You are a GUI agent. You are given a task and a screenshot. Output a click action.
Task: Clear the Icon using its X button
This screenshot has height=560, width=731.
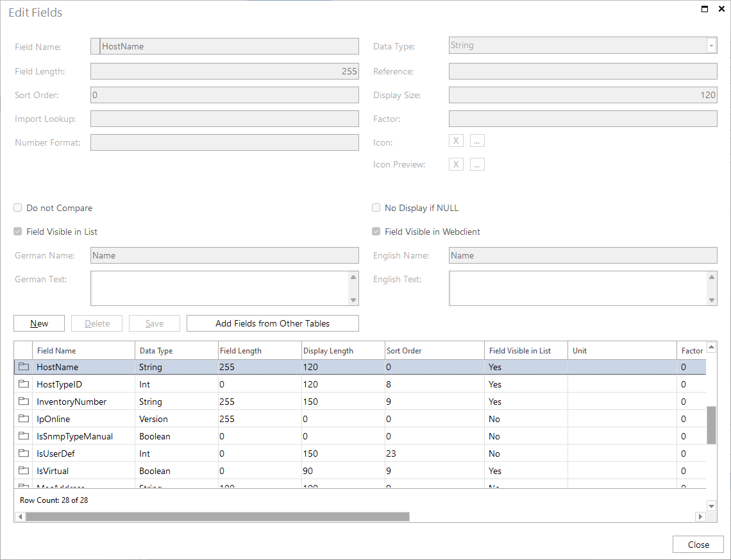click(x=456, y=140)
